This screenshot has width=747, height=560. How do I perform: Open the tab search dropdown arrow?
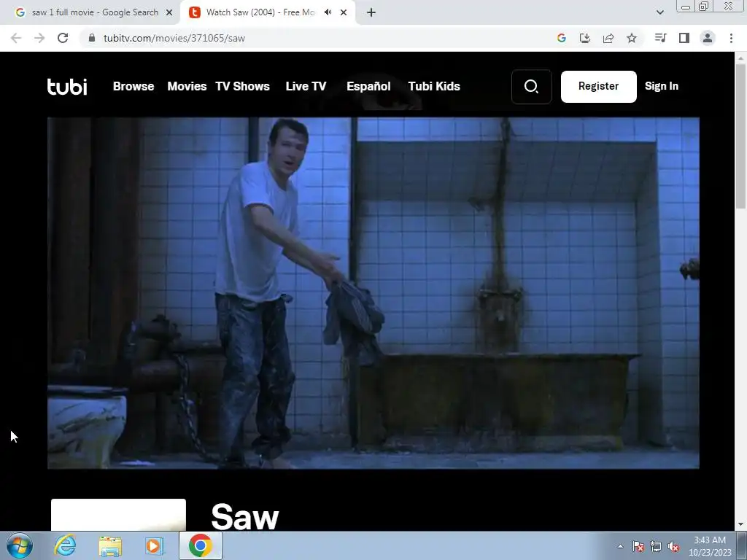[659, 12]
